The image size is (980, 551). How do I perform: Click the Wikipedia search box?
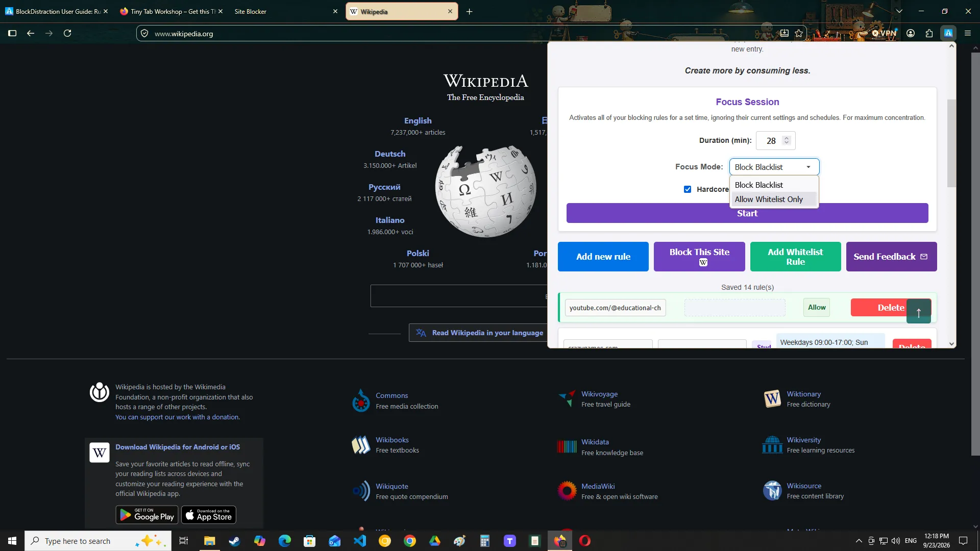coord(459,296)
